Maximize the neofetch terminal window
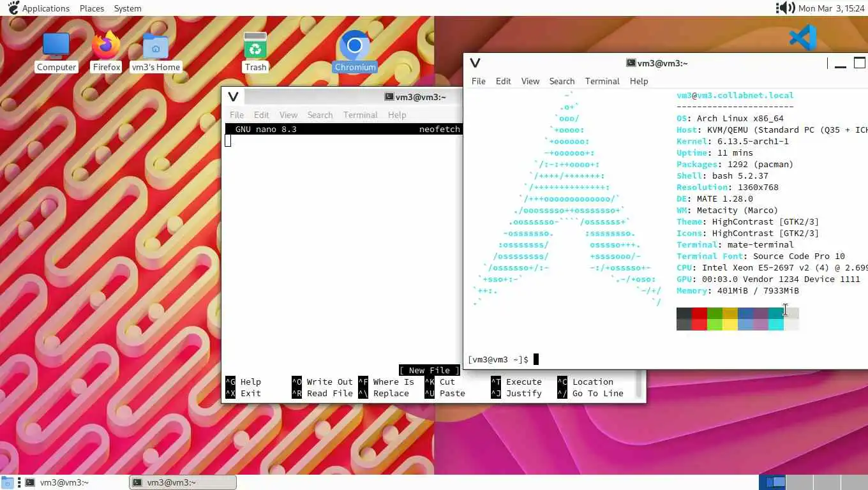 tap(860, 63)
